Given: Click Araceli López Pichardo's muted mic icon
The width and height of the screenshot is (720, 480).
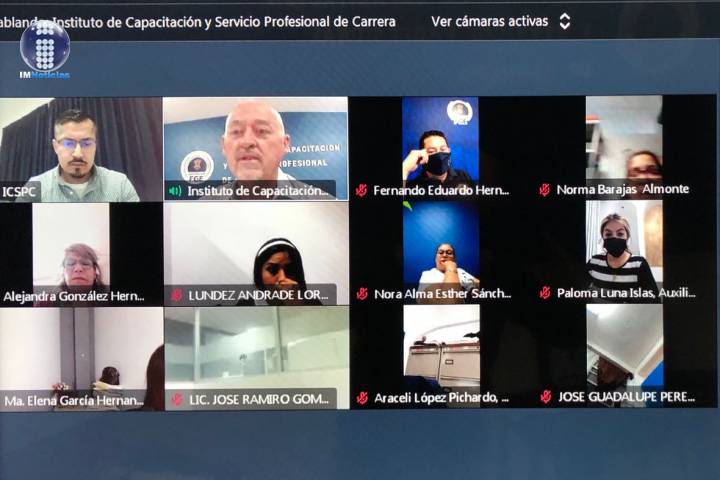Looking at the screenshot, I should click(361, 398).
